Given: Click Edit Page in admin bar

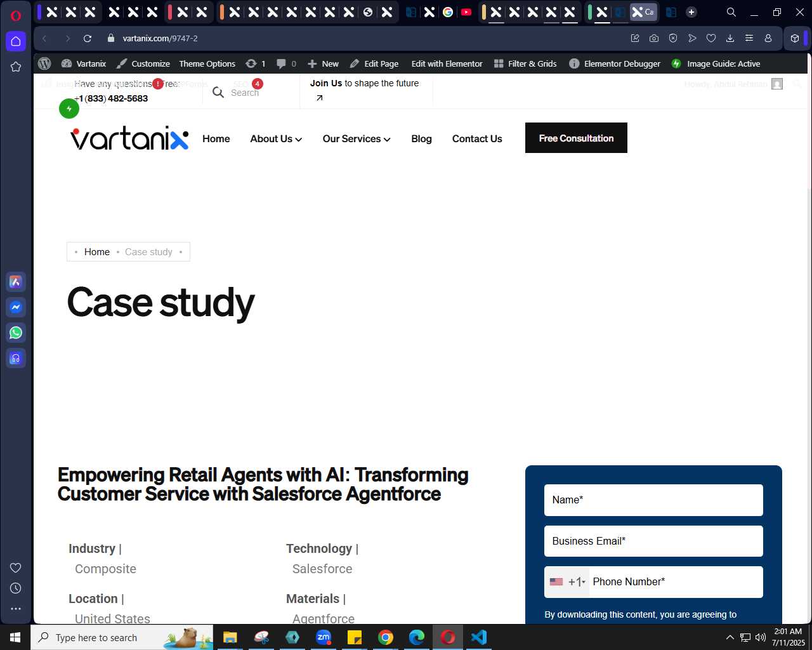Looking at the screenshot, I should point(374,63).
